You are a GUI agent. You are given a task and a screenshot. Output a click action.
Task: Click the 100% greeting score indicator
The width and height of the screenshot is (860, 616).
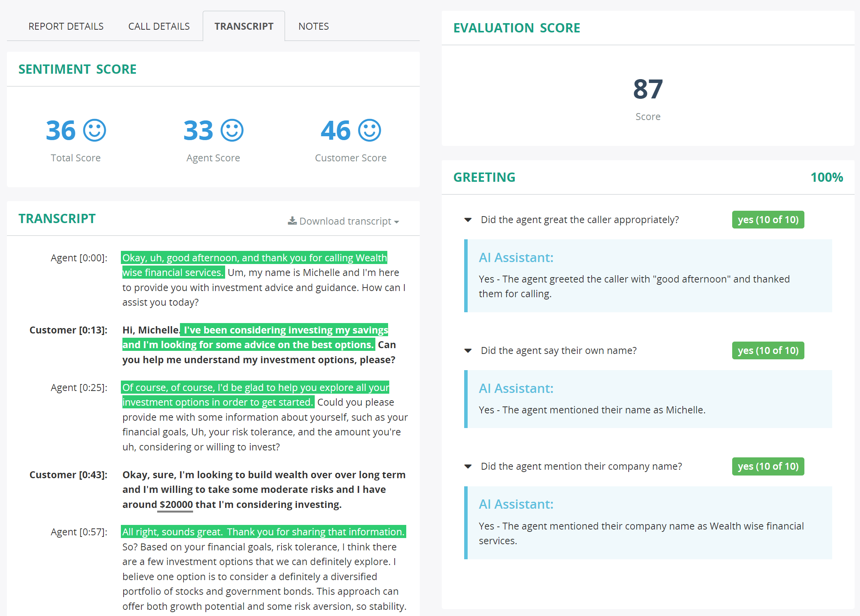click(827, 177)
